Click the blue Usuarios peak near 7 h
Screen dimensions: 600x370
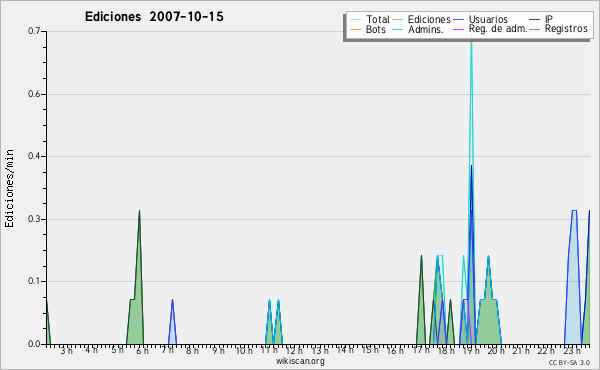[x=173, y=302]
